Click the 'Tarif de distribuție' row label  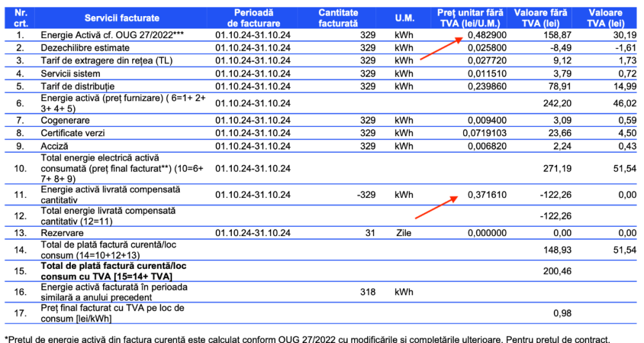pyautogui.click(x=78, y=86)
